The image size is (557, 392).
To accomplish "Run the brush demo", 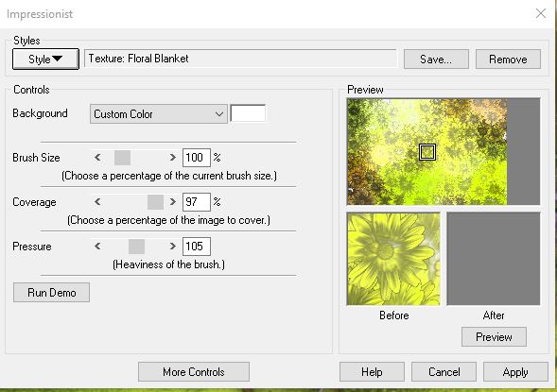I will 51,292.
